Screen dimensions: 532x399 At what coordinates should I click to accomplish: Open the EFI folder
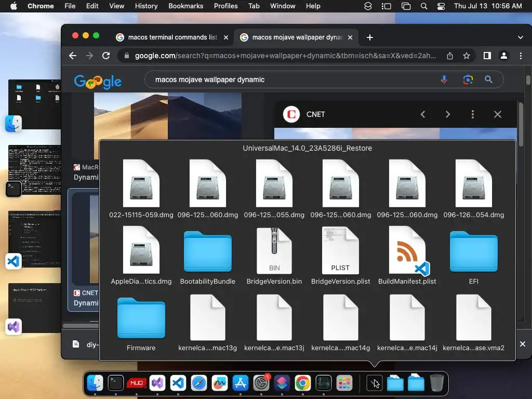[474, 256]
